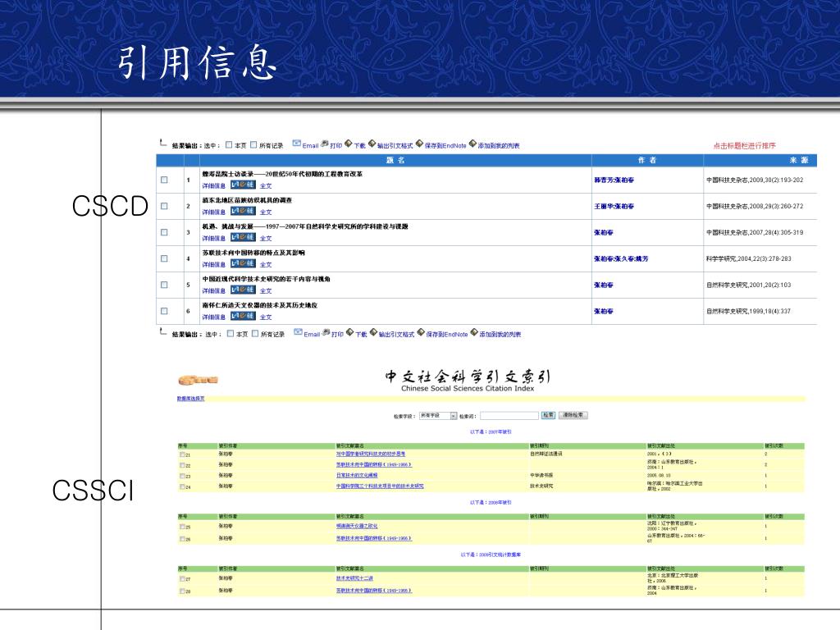This screenshot has width=840, height=630.
Task: Open the 全文 full-text link of CSCD record 6
Action: [x=266, y=317]
